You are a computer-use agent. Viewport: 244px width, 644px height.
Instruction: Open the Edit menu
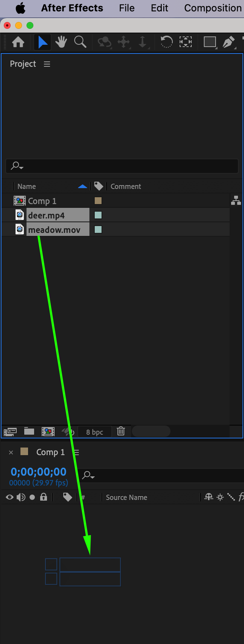[x=160, y=8]
